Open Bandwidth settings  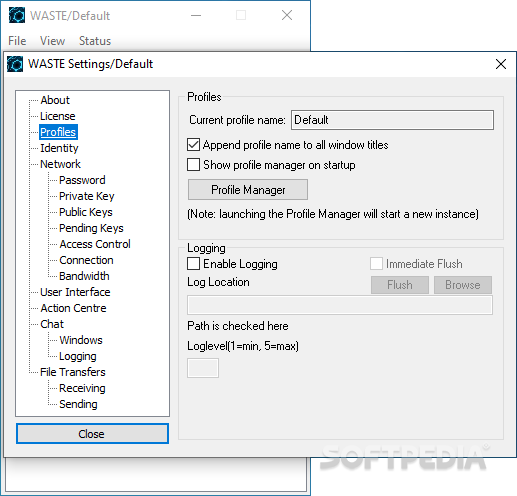(84, 276)
